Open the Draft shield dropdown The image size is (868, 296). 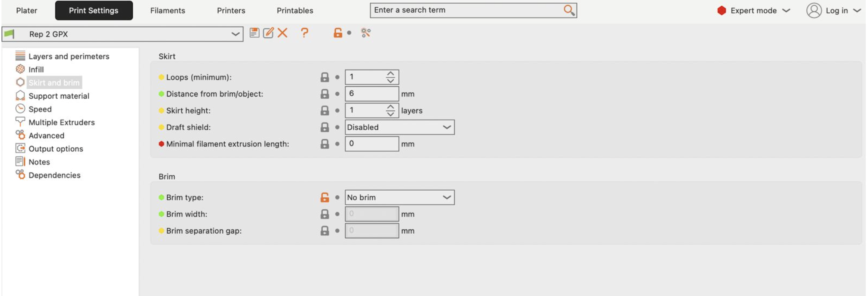(399, 127)
